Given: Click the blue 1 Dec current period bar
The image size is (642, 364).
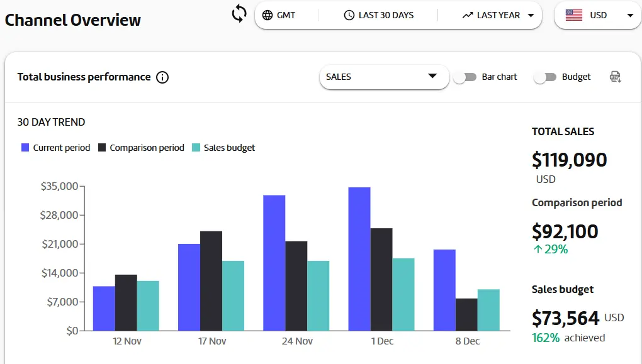Looking at the screenshot, I should pos(359,259).
